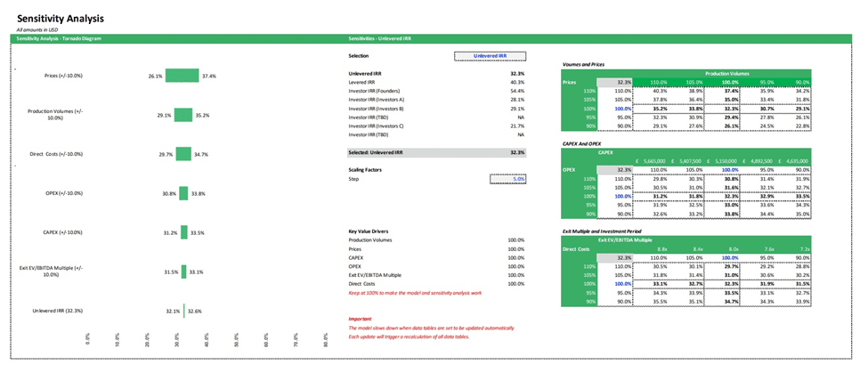Click the 80.0% tick on chart axis
This screenshot has height=373, width=868.
(327, 340)
